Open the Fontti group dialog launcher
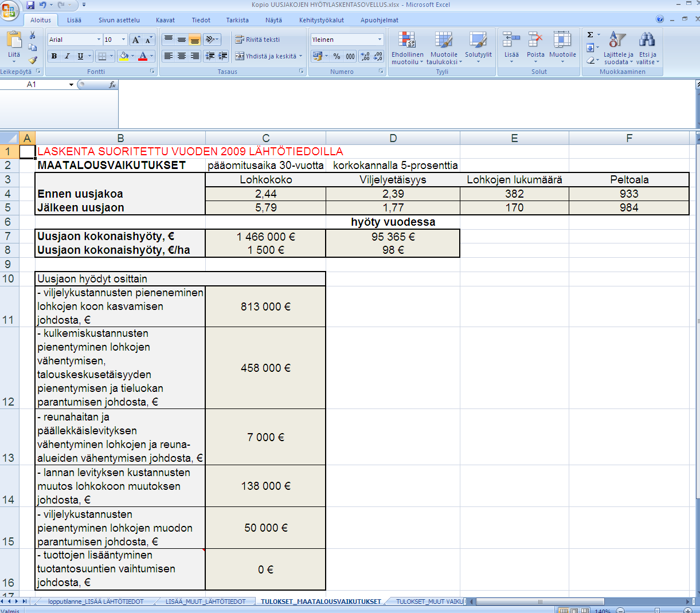The image size is (700, 613). point(152,72)
